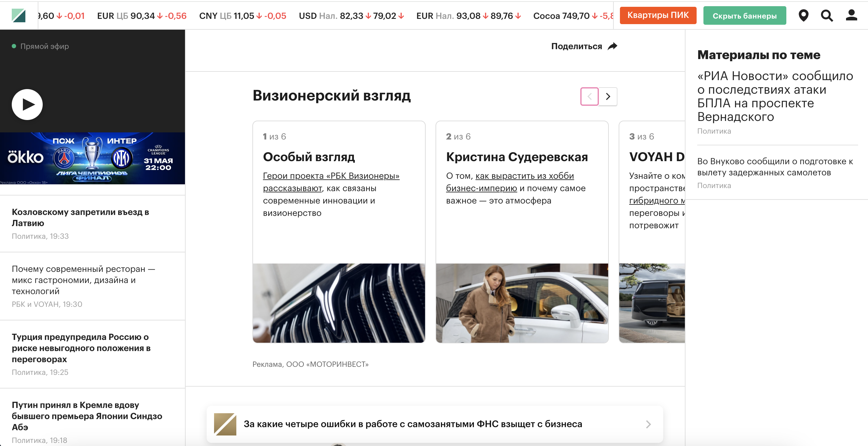Image resolution: width=868 pixels, height=446 pixels.
Task: Open the EUR Нал. 93,08 ticker rate
Action: (469, 16)
